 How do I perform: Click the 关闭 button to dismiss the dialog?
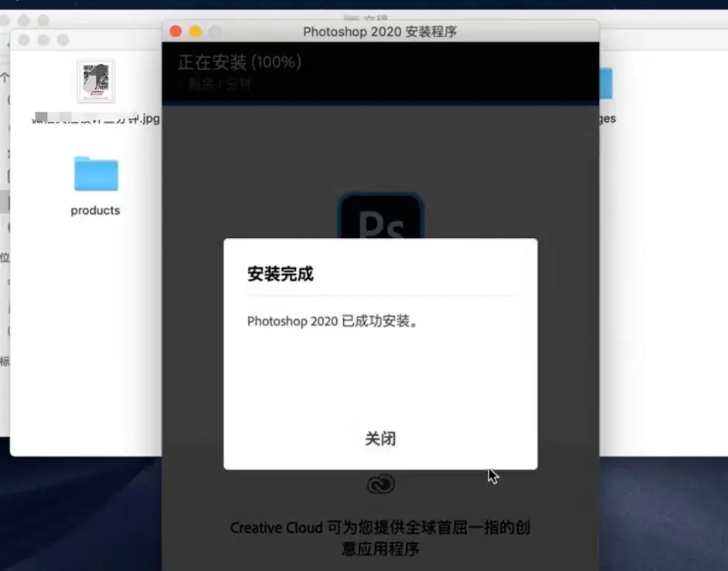[379, 439]
